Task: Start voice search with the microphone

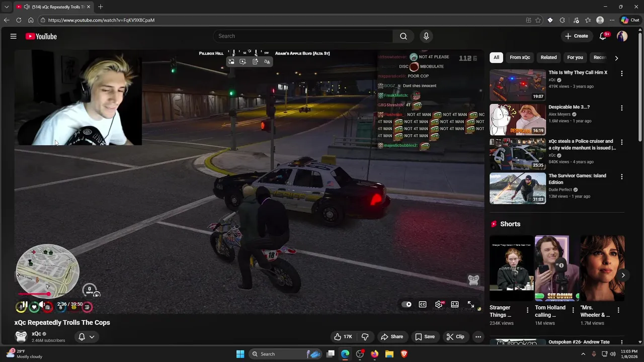Action: coord(426,36)
